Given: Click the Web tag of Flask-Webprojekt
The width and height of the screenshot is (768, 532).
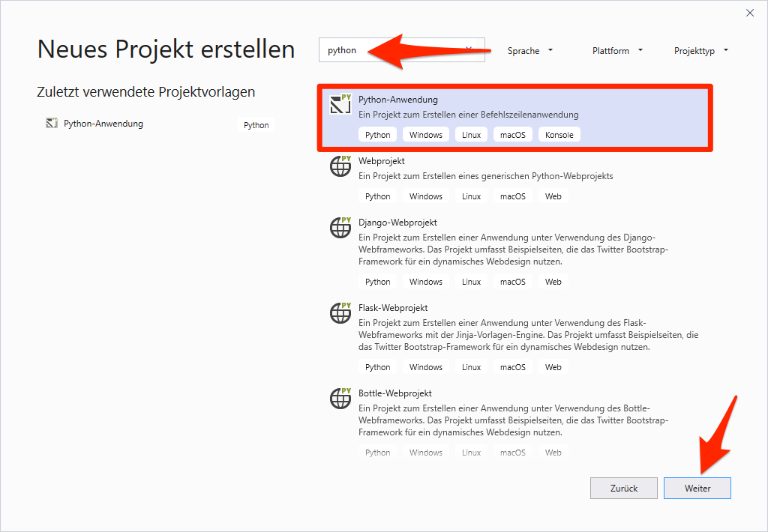Looking at the screenshot, I should pos(553,367).
